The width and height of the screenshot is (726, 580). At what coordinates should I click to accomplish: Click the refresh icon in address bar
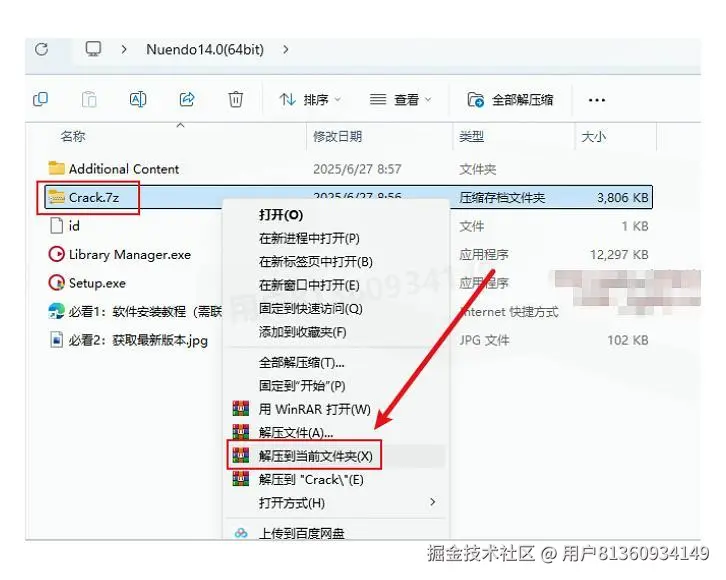[42, 49]
